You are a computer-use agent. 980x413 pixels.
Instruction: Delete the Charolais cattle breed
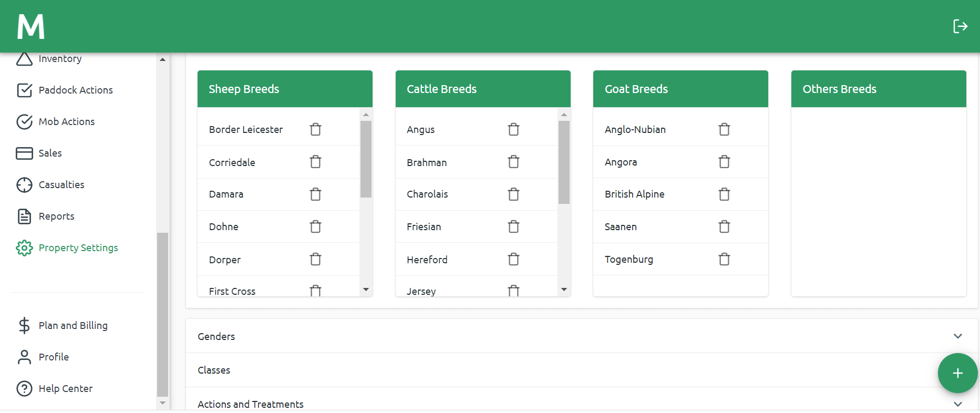coord(513,194)
